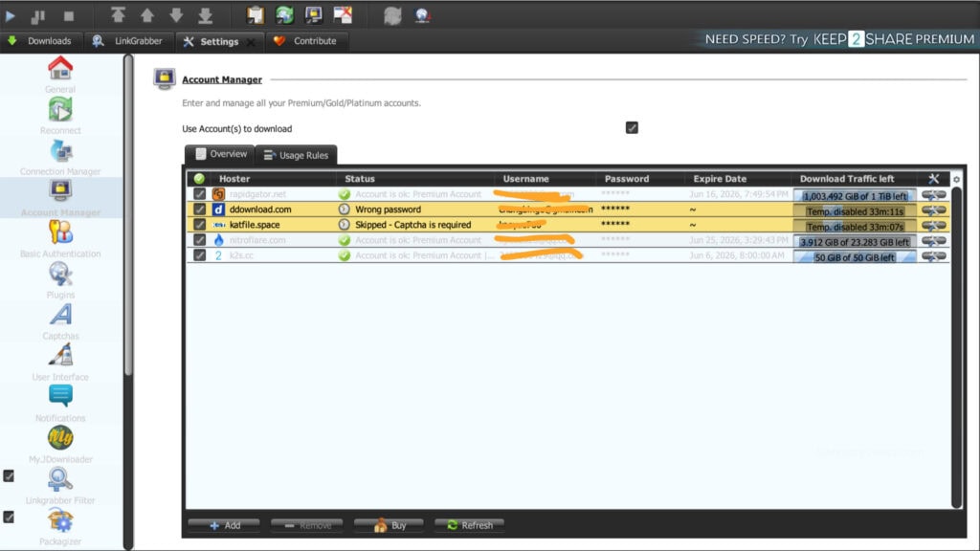Image resolution: width=980 pixels, height=551 pixels.
Task: Toggle Linkgrabber Filter sidebar checkbox
Action: point(9,476)
